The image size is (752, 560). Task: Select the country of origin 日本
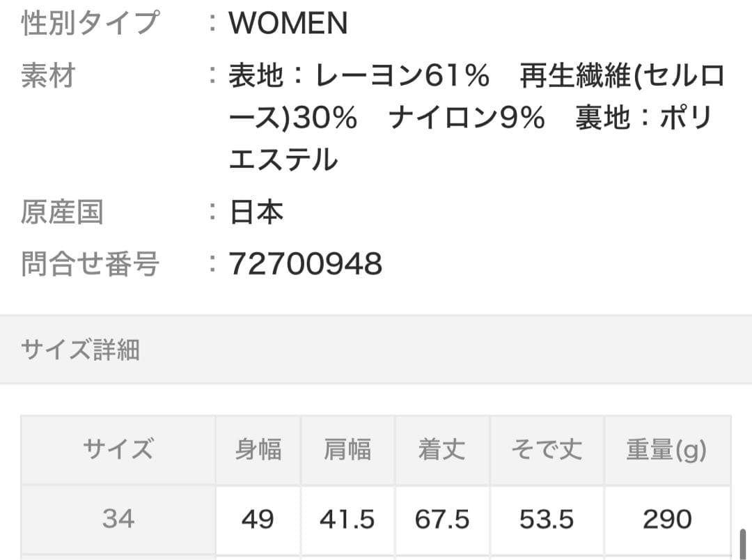(x=256, y=212)
